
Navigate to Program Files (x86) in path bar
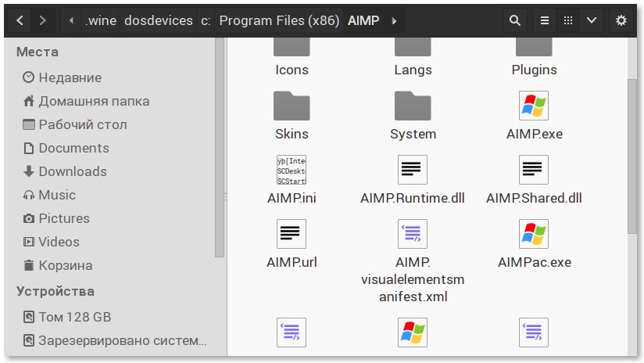tap(279, 20)
